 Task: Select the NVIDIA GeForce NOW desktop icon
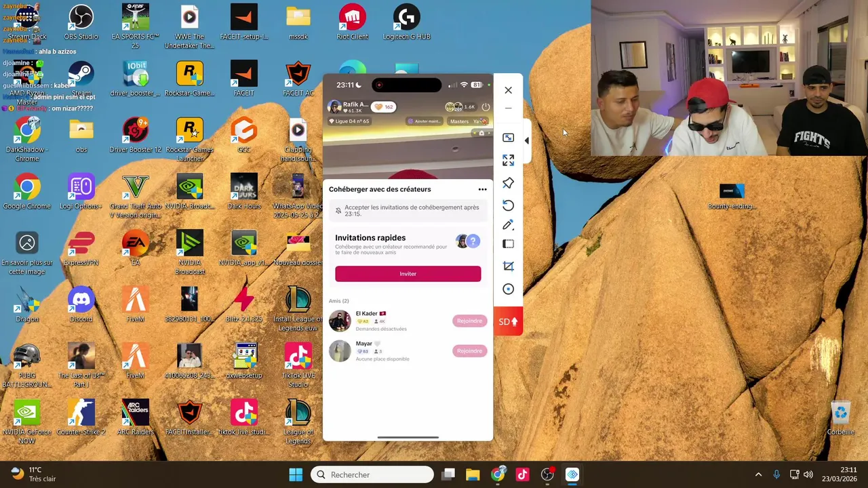tap(27, 423)
